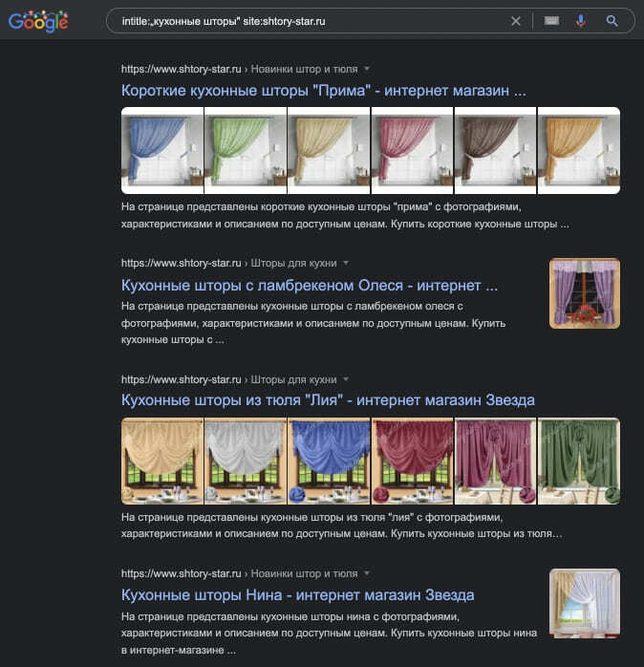Submit search with magnifying glass icon
The width and height of the screenshot is (644, 667).
coord(612,20)
